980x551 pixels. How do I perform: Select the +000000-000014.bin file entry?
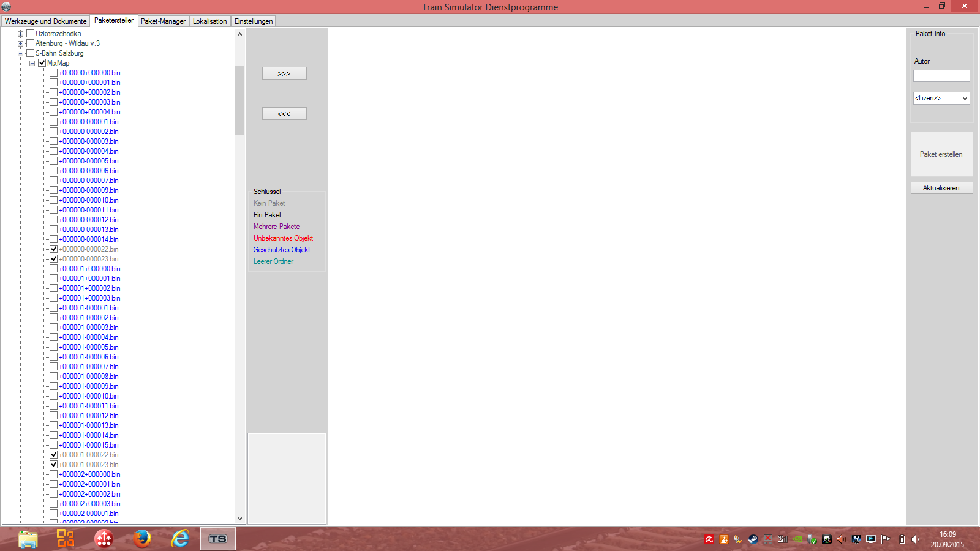(89, 239)
